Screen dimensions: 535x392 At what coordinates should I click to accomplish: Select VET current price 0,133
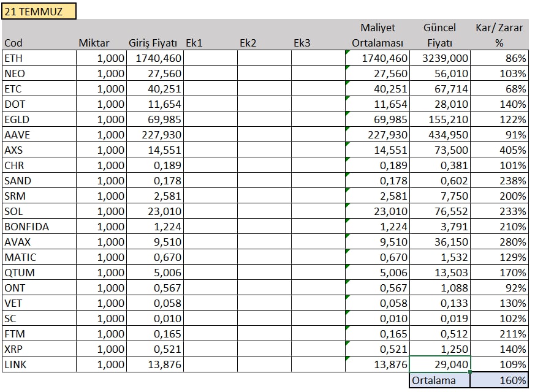coord(440,303)
